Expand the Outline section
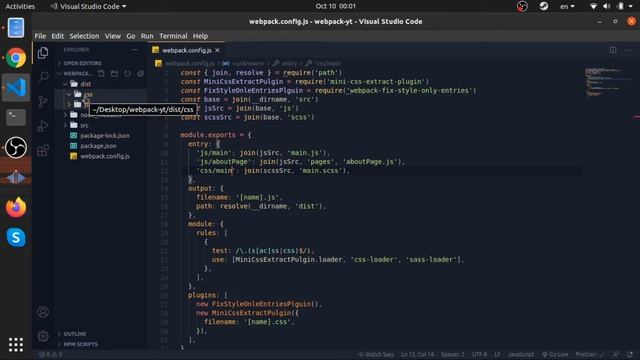Viewport: 640px width, 360px height. point(75,334)
